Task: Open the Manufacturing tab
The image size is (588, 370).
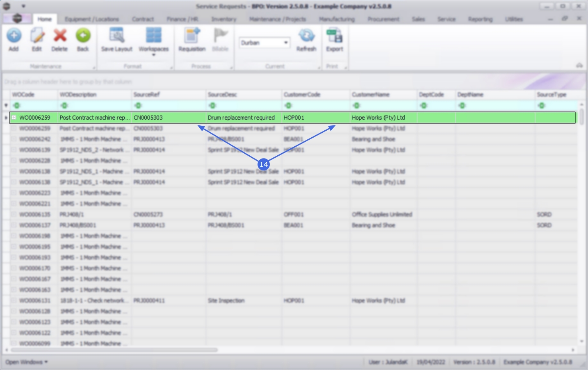Action: (x=337, y=19)
